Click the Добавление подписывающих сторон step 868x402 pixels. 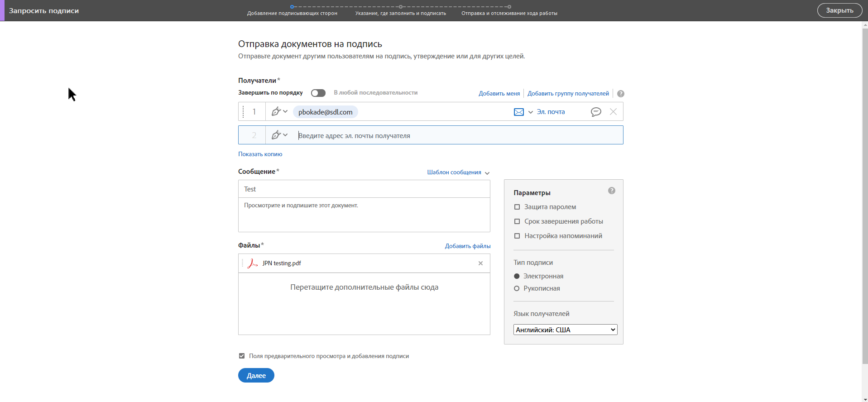tap(292, 13)
